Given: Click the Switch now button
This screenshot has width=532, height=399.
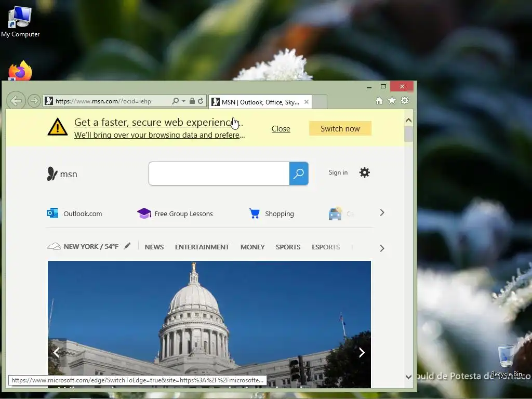Looking at the screenshot, I should pos(340,129).
